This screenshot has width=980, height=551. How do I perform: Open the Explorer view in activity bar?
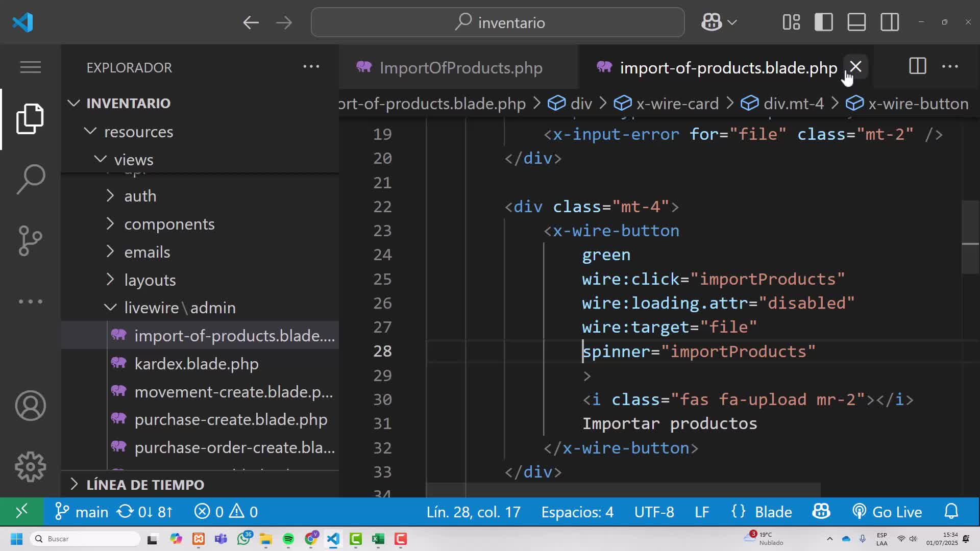(30, 118)
